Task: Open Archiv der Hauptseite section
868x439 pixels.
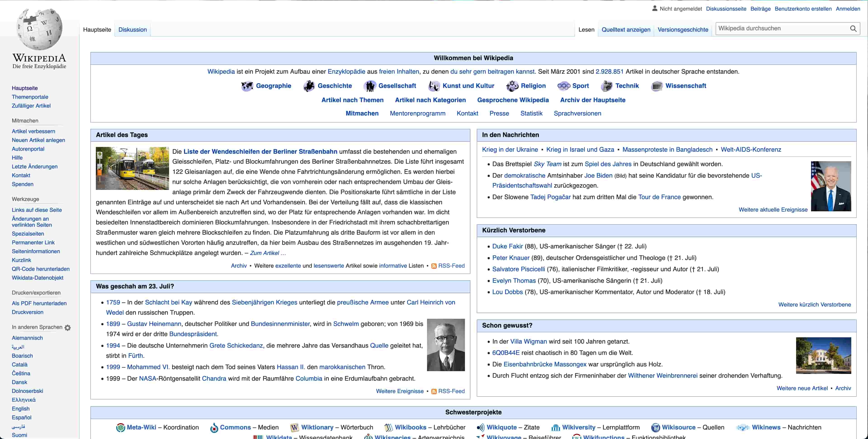Action: (x=593, y=100)
